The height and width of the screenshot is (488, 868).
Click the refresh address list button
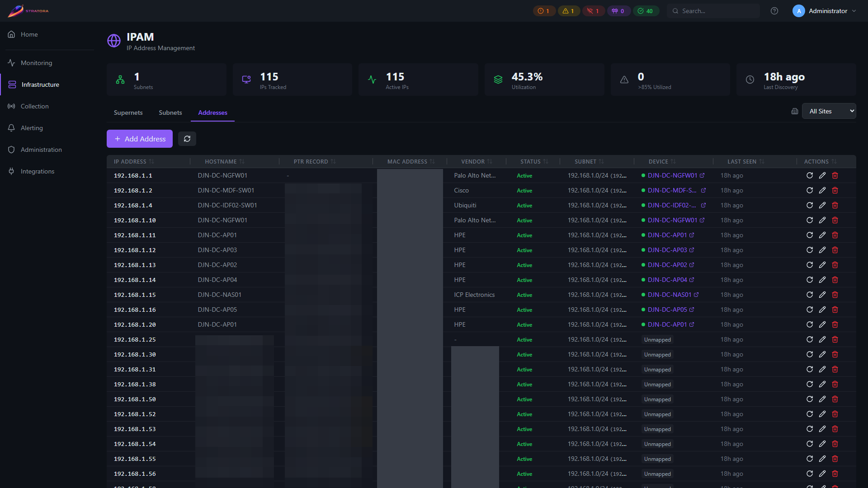point(187,139)
